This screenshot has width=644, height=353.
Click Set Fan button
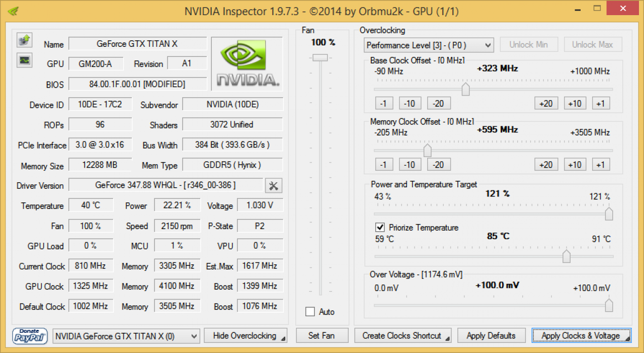(x=322, y=336)
